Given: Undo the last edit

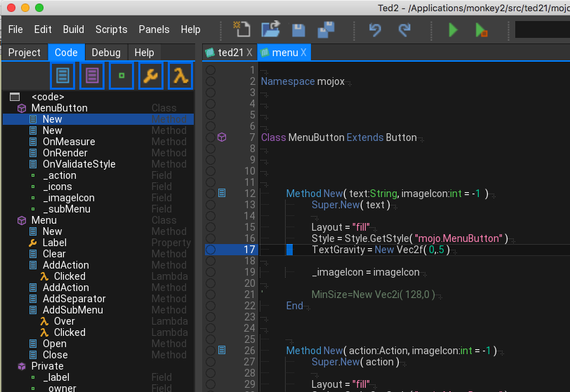Looking at the screenshot, I should pyautogui.click(x=375, y=29).
